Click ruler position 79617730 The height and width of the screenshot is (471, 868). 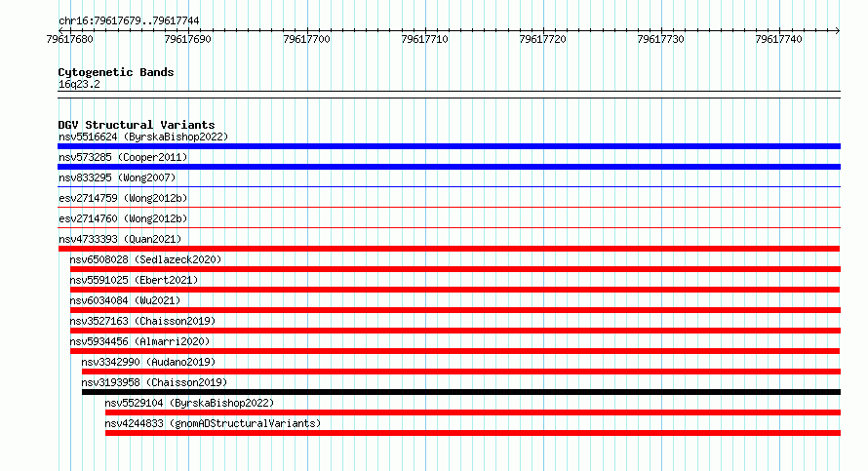point(660,39)
